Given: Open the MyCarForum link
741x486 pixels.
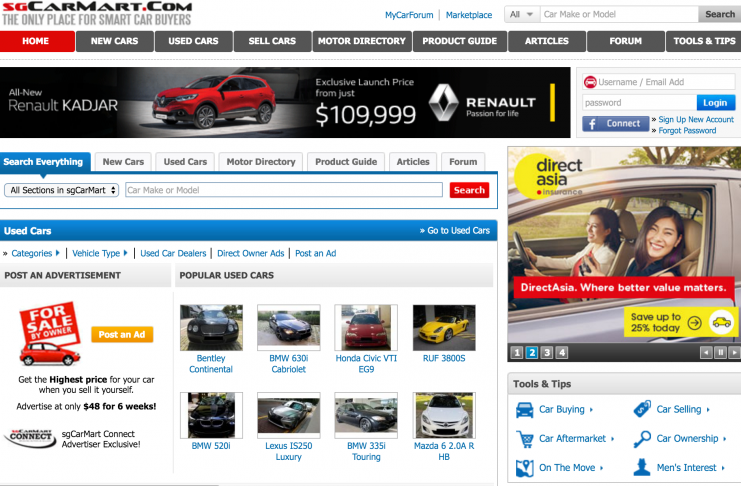Looking at the screenshot, I should click(x=409, y=15).
